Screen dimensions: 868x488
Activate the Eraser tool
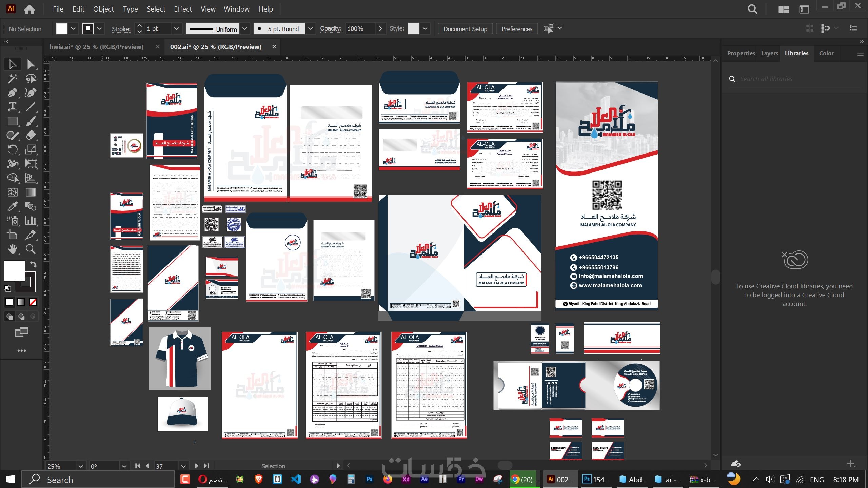[31, 135]
